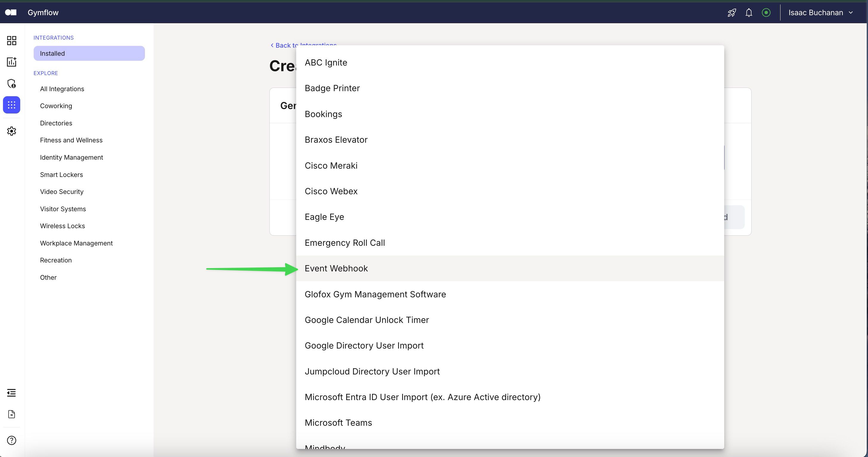Open the Other category

click(48, 277)
